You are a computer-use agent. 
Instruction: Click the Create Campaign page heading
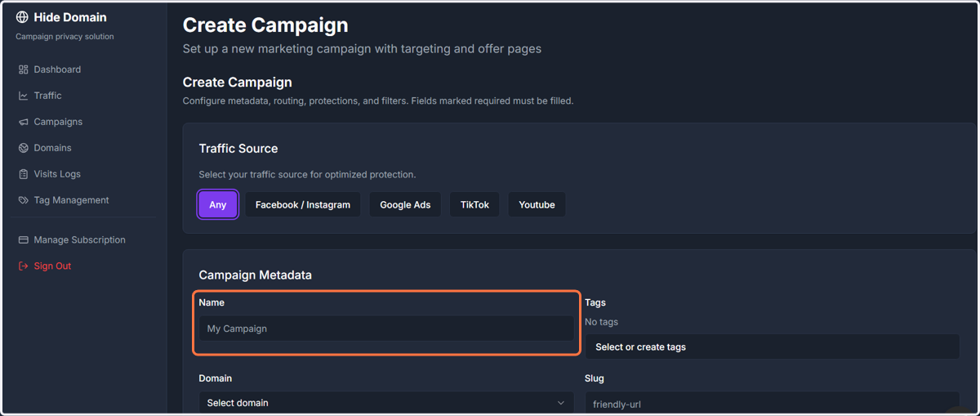pos(265,26)
